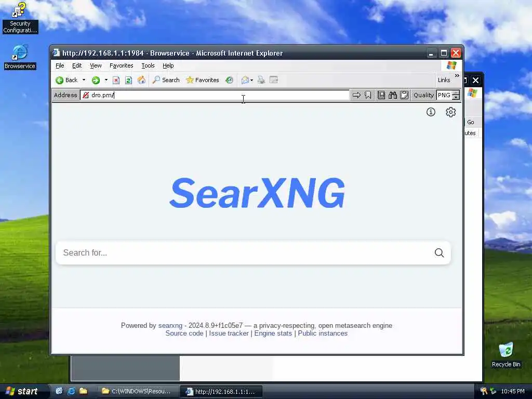Viewport: 532px width, 399px height.
Task: Click the Links toolbar label
Action: pyautogui.click(x=444, y=80)
